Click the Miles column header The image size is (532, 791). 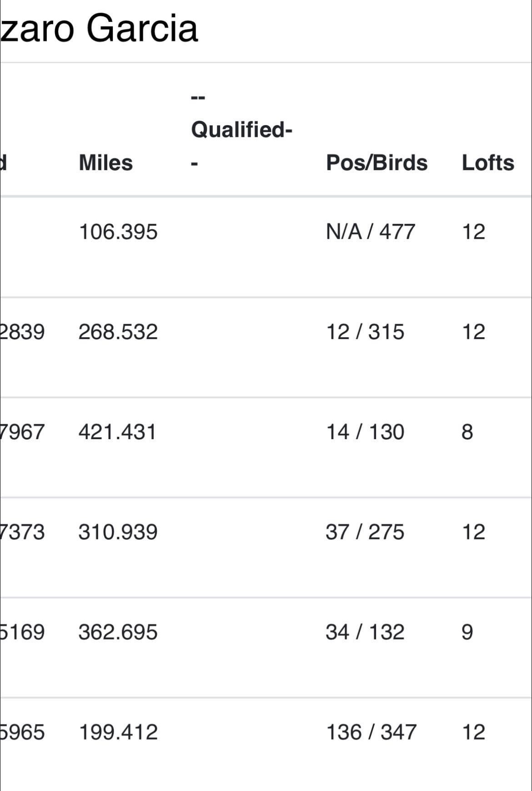pos(105,163)
